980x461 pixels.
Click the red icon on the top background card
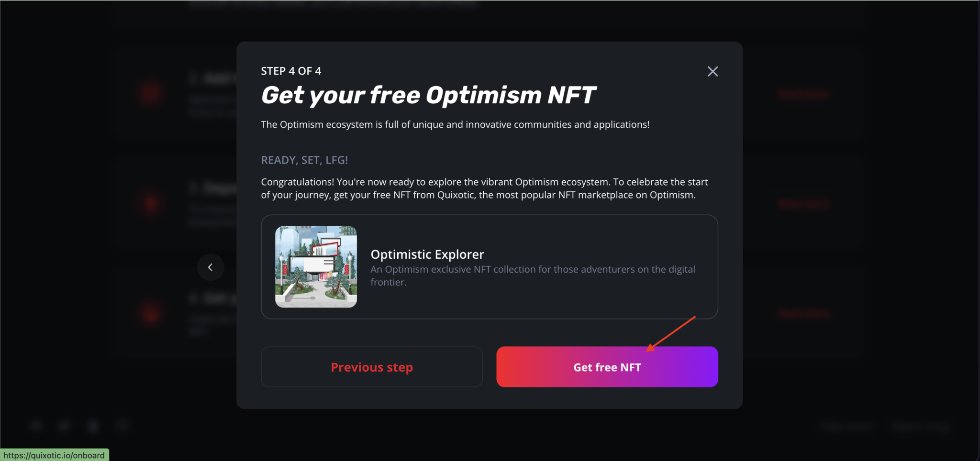(151, 94)
